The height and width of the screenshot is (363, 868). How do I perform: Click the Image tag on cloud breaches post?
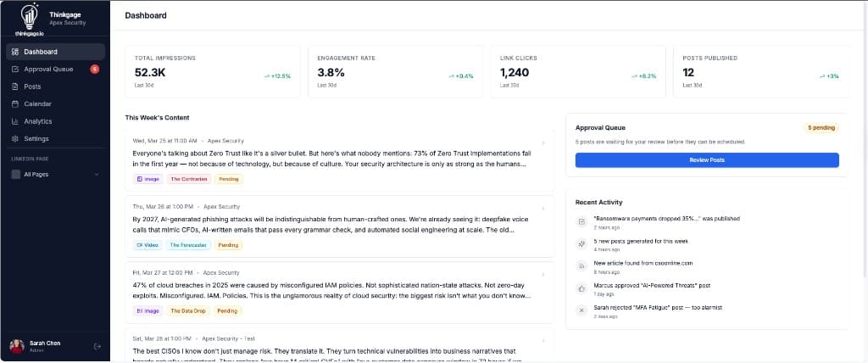pyautogui.click(x=147, y=311)
